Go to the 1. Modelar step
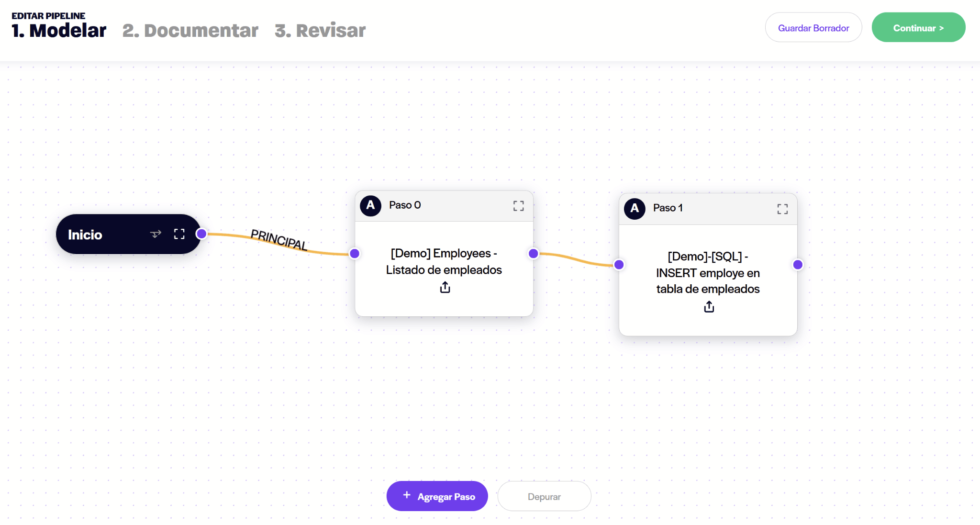This screenshot has width=980, height=525. (59, 31)
